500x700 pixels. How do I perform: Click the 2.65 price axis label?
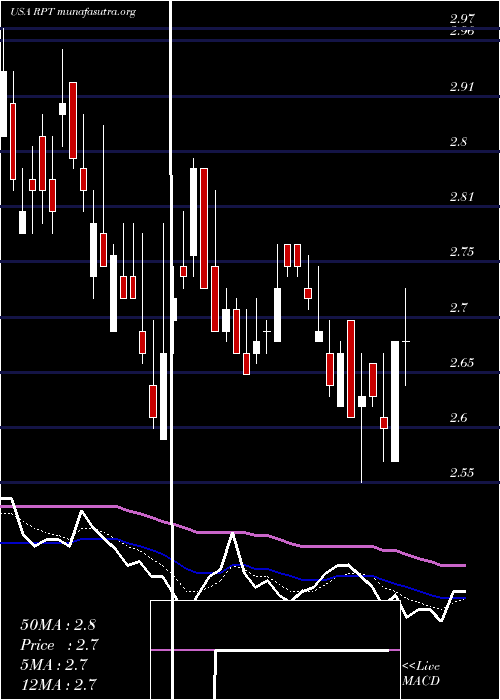(461, 362)
